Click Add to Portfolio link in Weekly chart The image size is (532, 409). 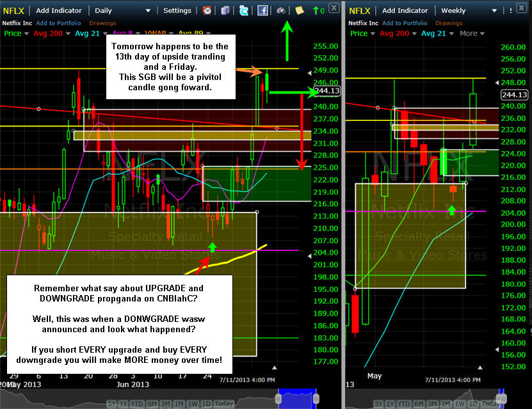click(405, 23)
